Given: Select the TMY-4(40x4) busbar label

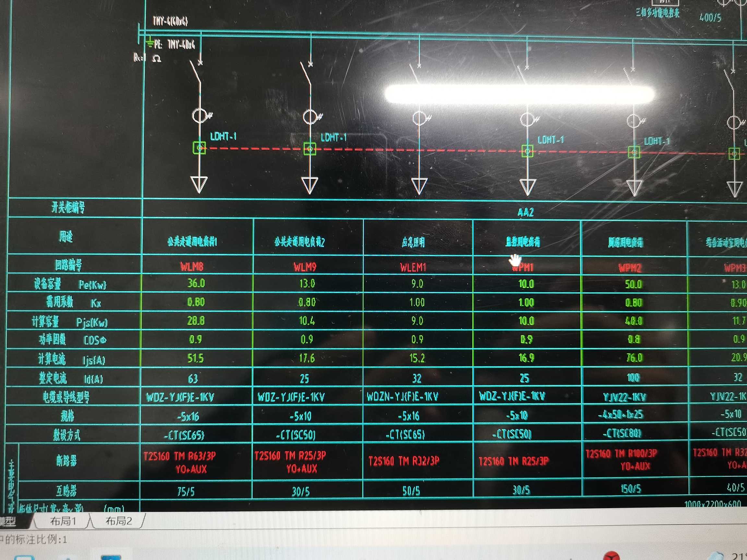Looking at the screenshot, I should [171, 21].
